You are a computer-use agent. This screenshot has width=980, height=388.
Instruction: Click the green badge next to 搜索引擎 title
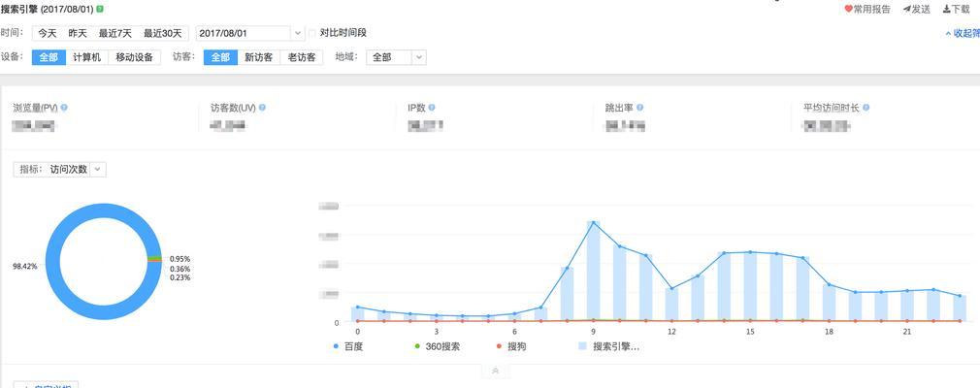100,10
